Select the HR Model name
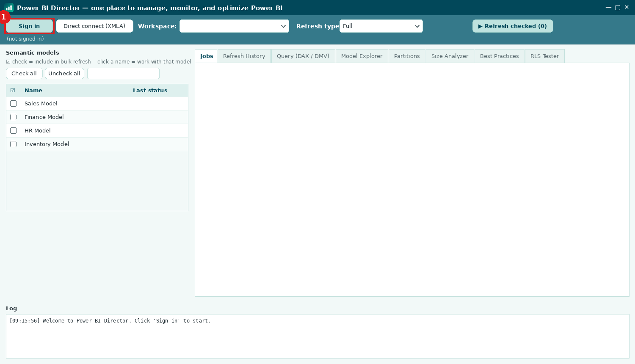This screenshot has height=364, width=635. click(x=38, y=131)
